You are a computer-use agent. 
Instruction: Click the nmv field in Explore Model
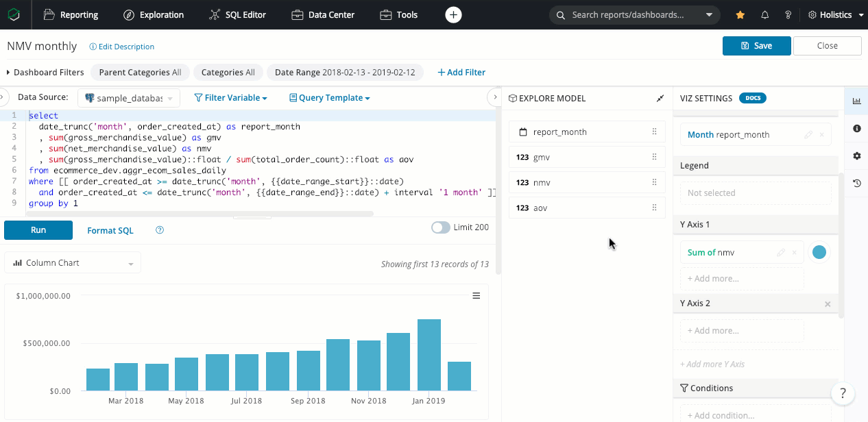[587, 183]
